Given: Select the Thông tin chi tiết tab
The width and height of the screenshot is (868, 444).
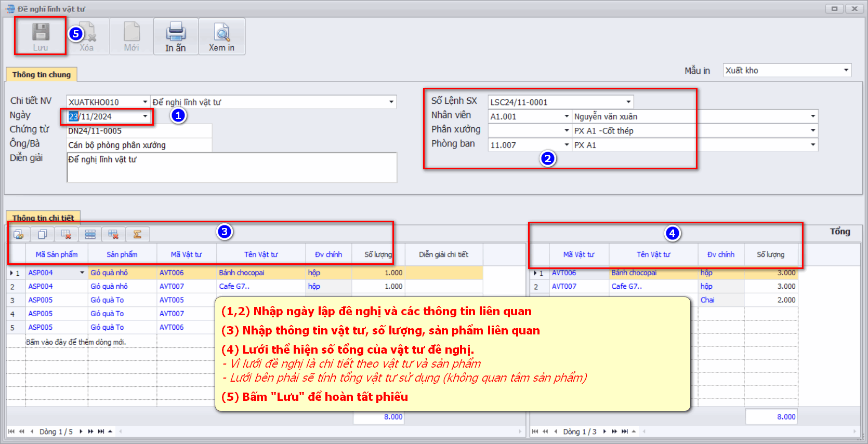Looking at the screenshot, I should [x=43, y=218].
